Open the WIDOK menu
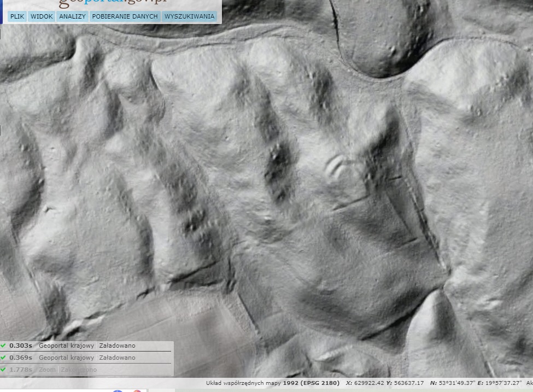Image resolution: width=533 pixels, height=392 pixels. (42, 16)
